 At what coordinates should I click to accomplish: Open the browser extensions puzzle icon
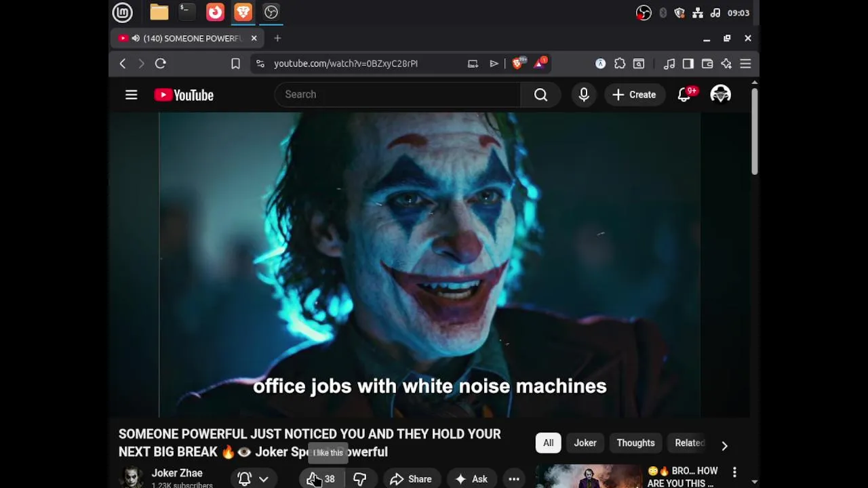[620, 64]
